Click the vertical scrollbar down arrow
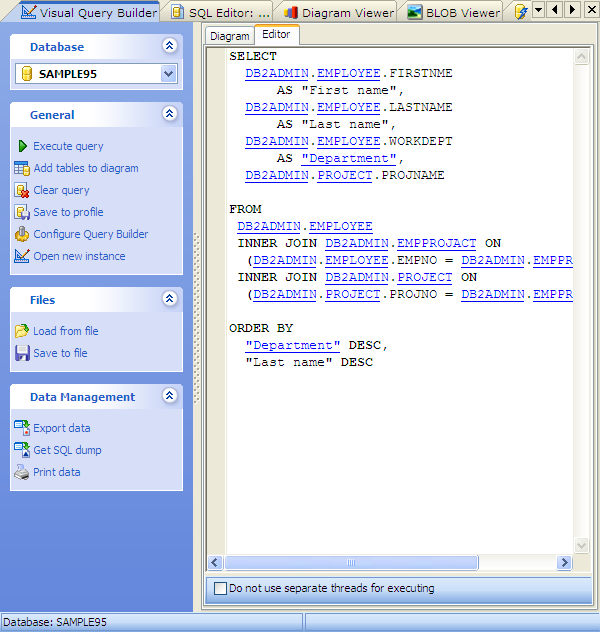The image size is (600, 632). (x=581, y=546)
